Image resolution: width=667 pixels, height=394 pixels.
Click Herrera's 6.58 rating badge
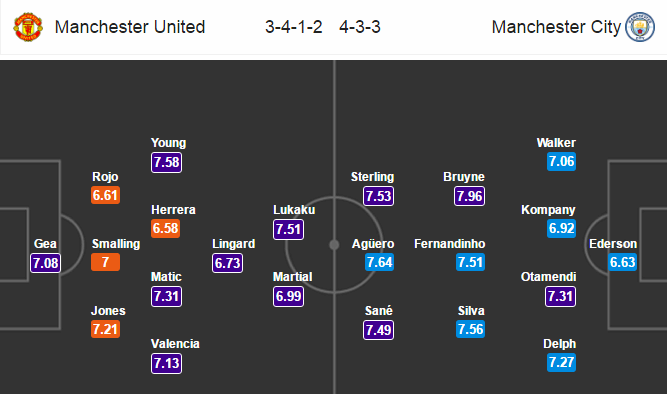[165, 228]
